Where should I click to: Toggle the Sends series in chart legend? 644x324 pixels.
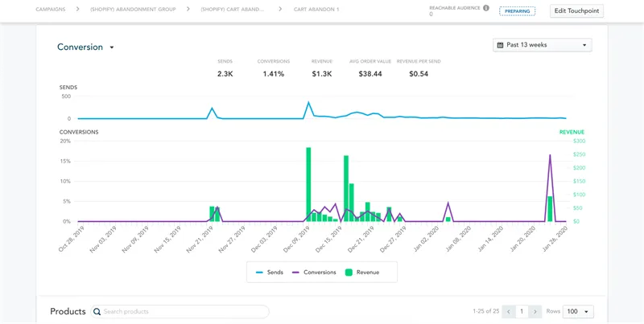click(270, 273)
